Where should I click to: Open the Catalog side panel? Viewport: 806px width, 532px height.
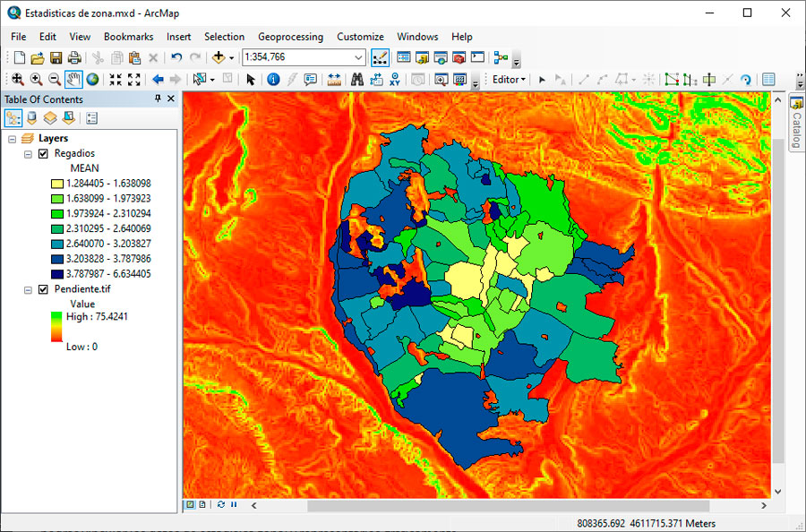click(796, 124)
